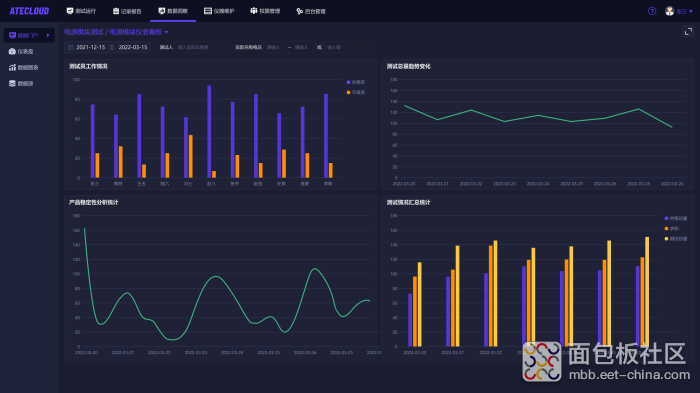
Task: Open 数据源 database item in sidebar
Action: [x=21, y=84]
